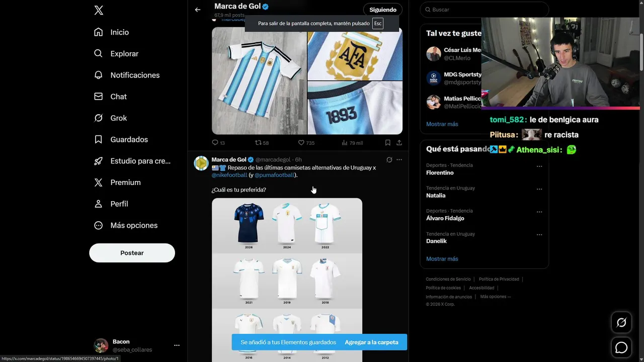Share the Argentina jersey post
Viewport: 644px width, 362px height.
tap(399, 143)
